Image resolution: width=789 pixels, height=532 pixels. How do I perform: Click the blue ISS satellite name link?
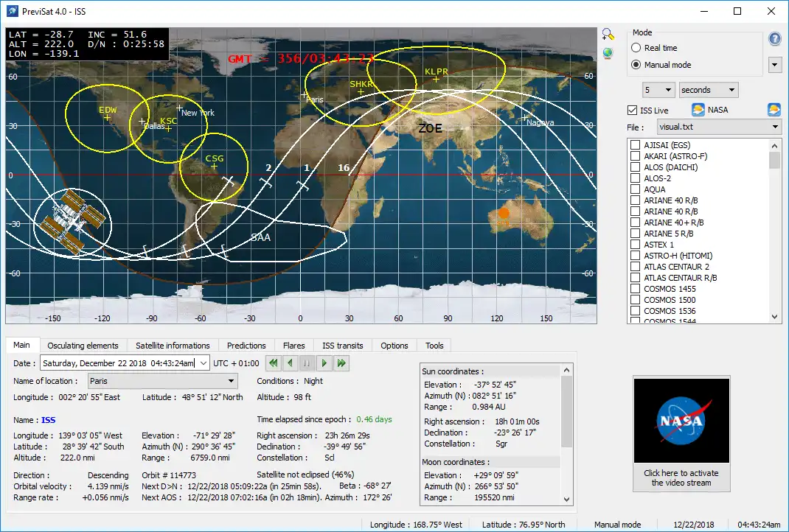click(49, 420)
